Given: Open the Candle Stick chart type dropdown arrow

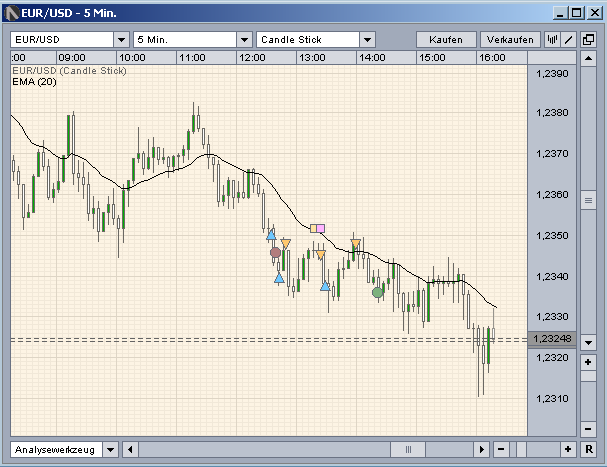Looking at the screenshot, I should click(x=367, y=39).
